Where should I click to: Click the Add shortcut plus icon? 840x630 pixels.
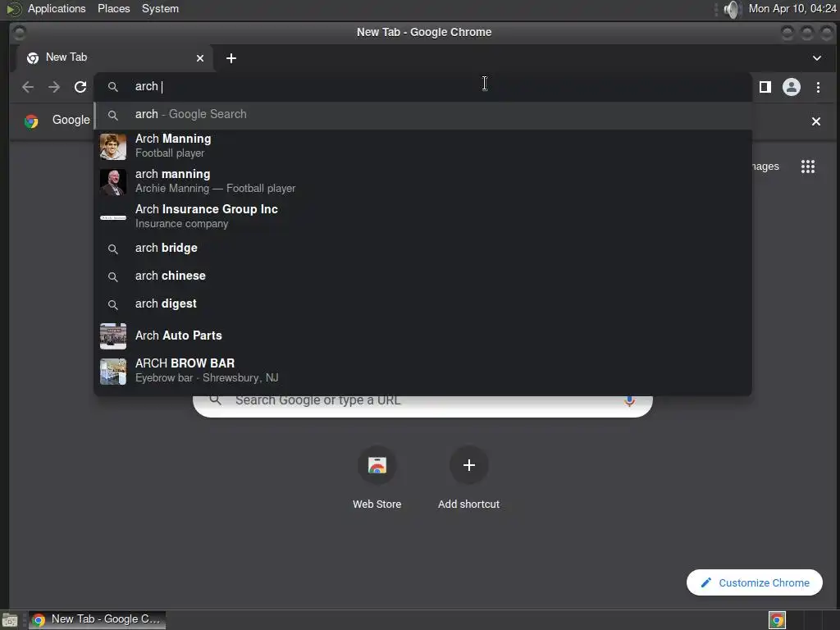(x=468, y=465)
